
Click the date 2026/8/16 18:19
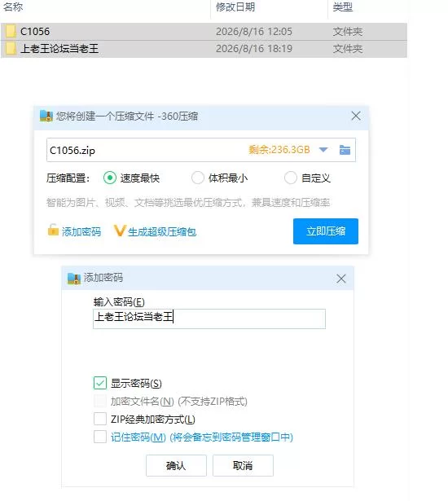[x=254, y=49]
